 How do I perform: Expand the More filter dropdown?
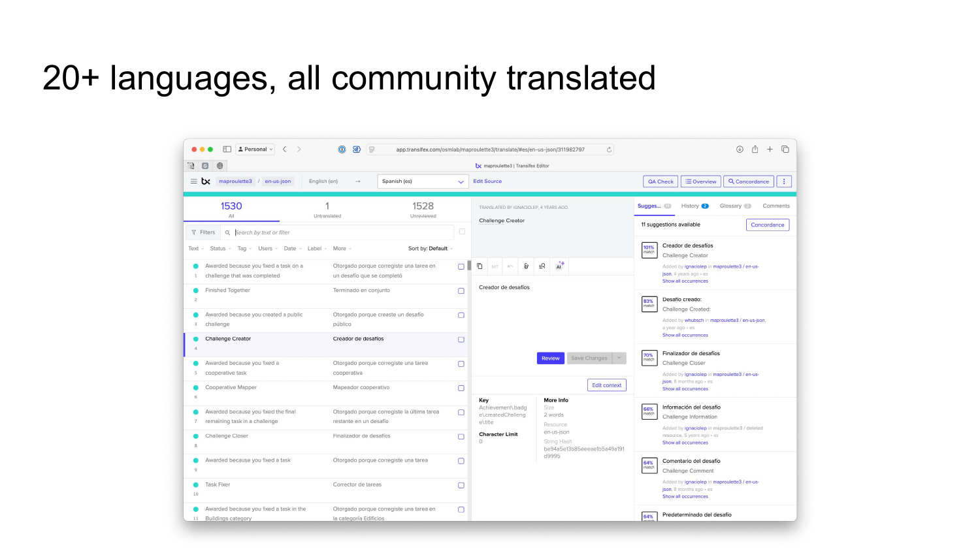(x=342, y=249)
